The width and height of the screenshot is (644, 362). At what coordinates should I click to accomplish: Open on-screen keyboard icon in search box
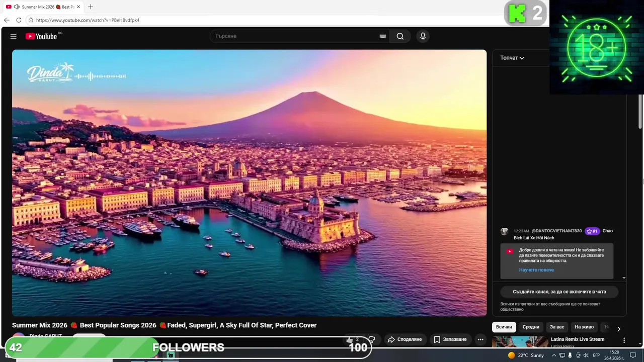(x=383, y=36)
